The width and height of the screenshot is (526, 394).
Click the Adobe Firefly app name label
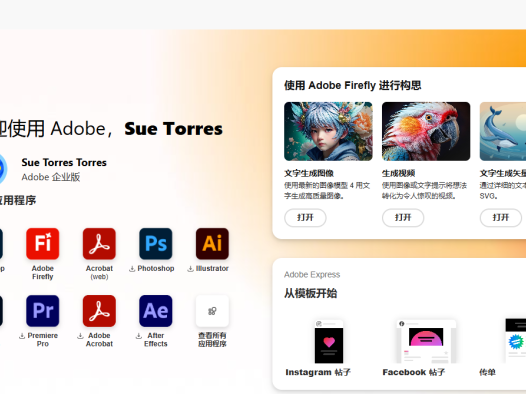click(x=43, y=273)
